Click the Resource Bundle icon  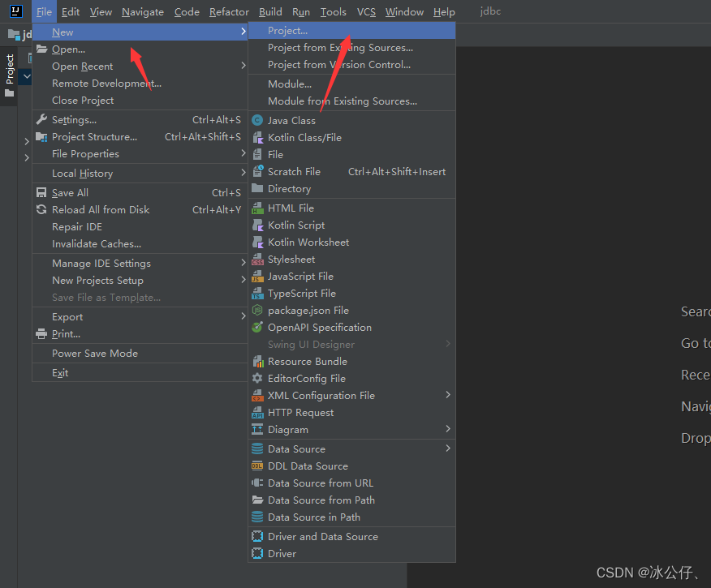(257, 362)
